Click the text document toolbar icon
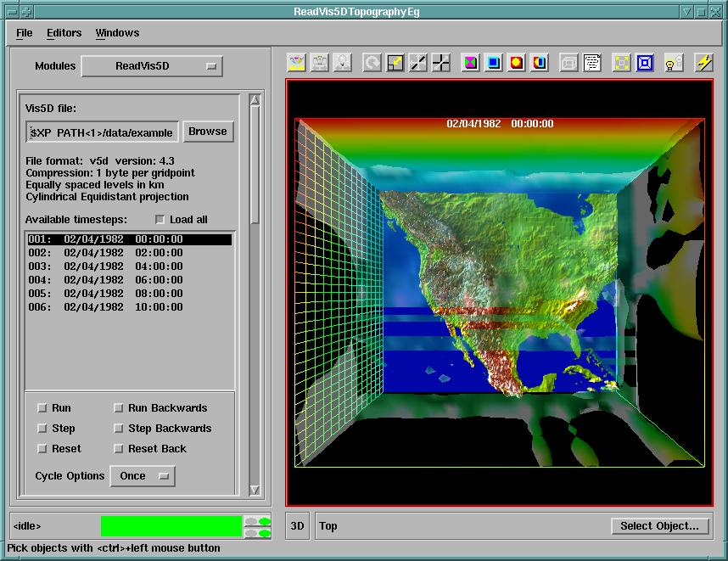This screenshot has height=561, width=728. pos(592,63)
